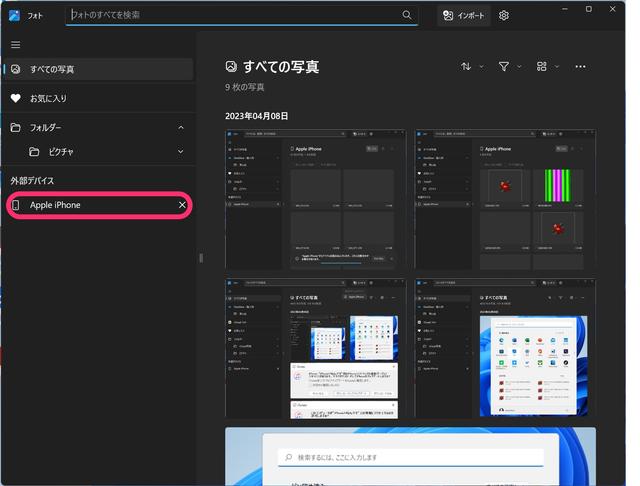Open the settings gear icon

504,16
